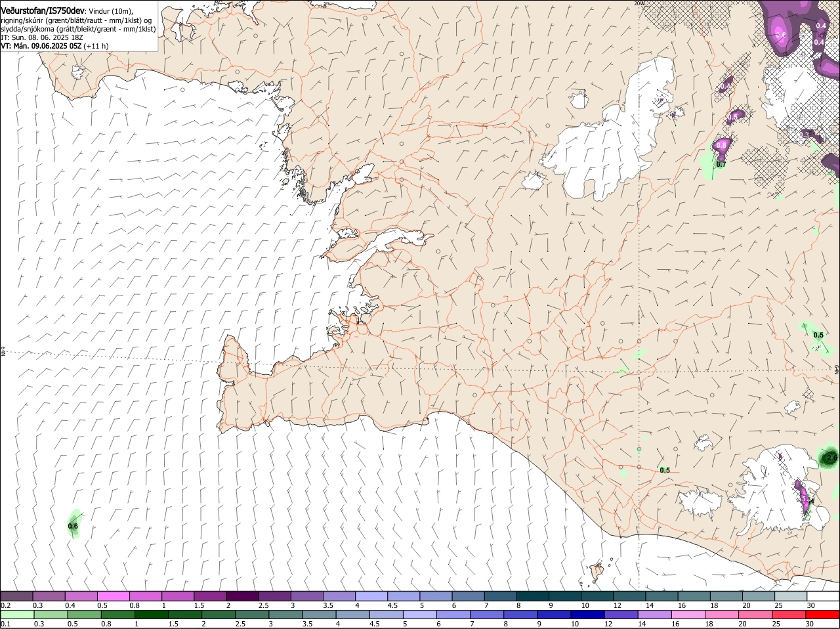Select the bright red 30 rain legend swatch

click(x=823, y=615)
